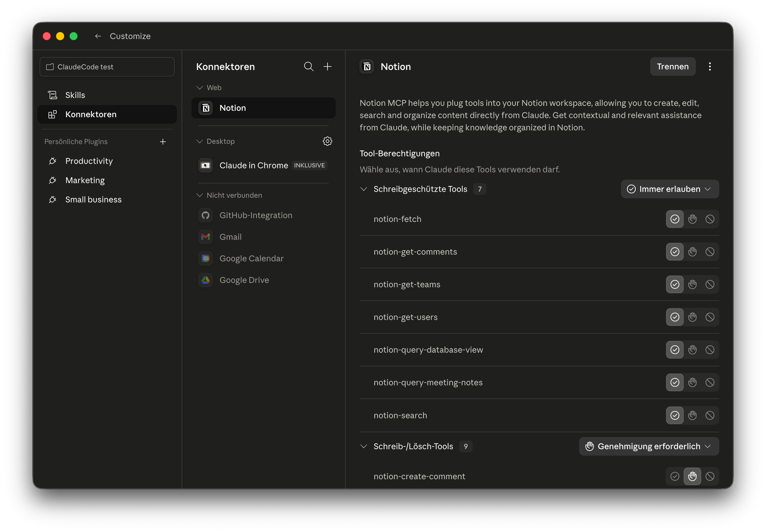This screenshot has height=532, width=766.
Task: Open the Google Drive connector
Action: click(264, 280)
